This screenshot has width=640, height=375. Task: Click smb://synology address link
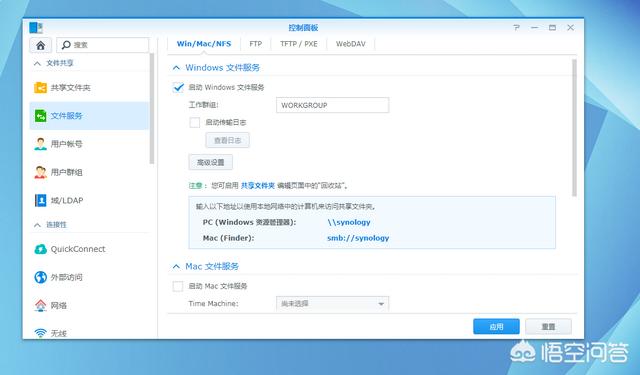click(x=358, y=238)
